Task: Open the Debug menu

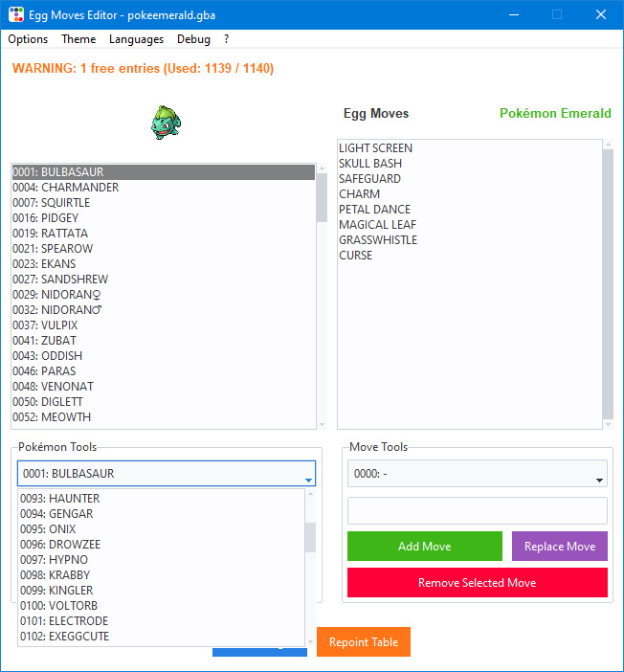Action: pos(193,39)
